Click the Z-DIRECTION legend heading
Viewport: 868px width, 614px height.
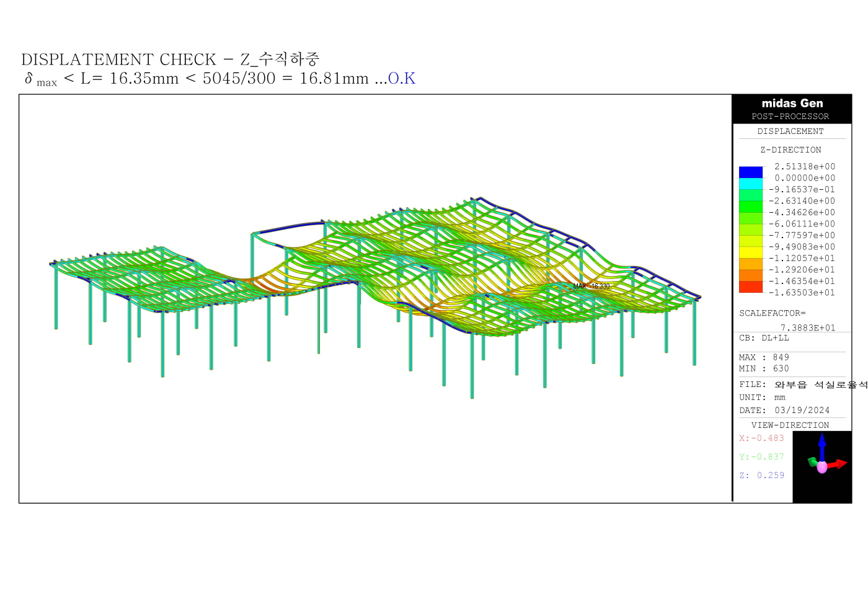(x=790, y=150)
